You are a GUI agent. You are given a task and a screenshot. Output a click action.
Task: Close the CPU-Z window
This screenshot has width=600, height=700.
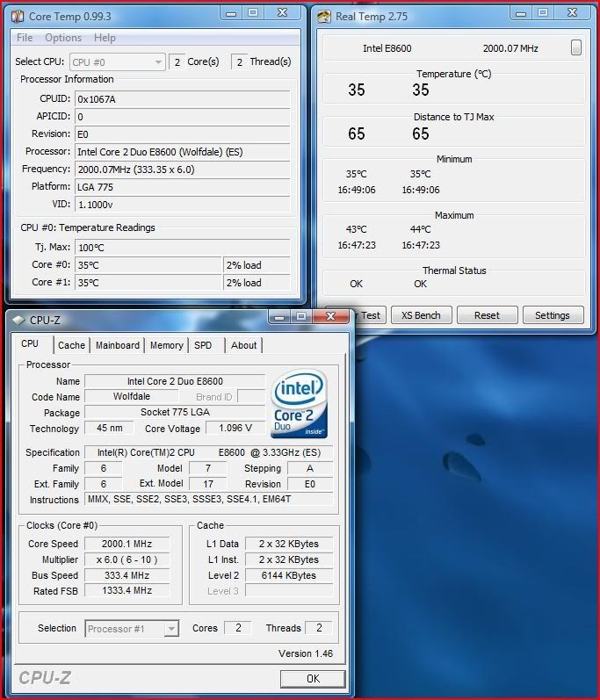(331, 316)
